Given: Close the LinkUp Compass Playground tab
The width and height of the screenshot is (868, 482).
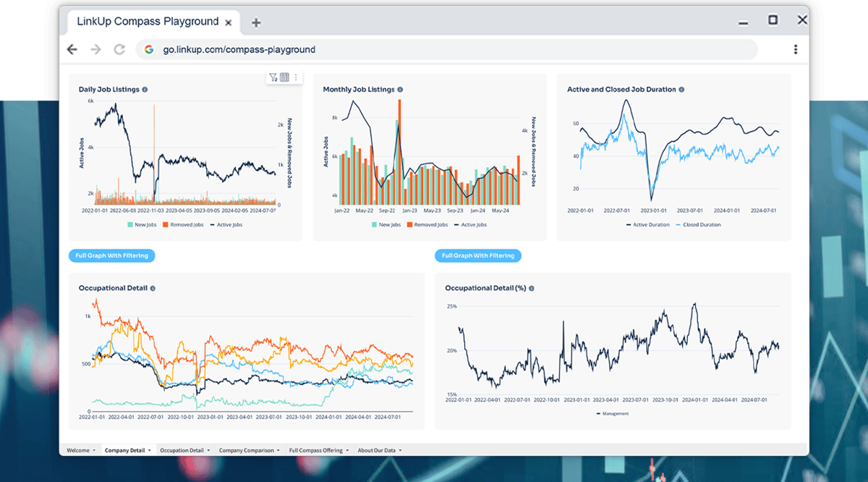Looking at the screenshot, I should click(x=229, y=22).
